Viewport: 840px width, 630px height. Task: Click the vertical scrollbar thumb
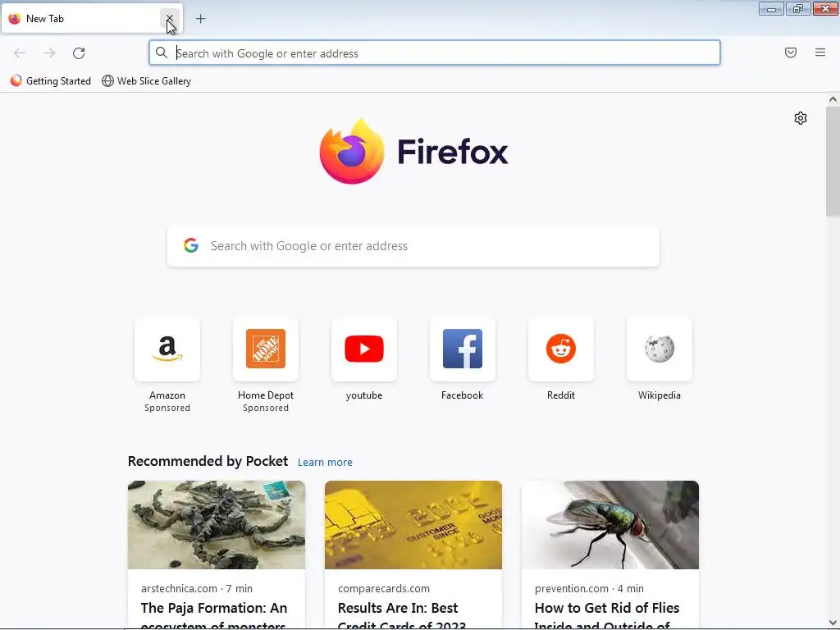tap(833, 162)
